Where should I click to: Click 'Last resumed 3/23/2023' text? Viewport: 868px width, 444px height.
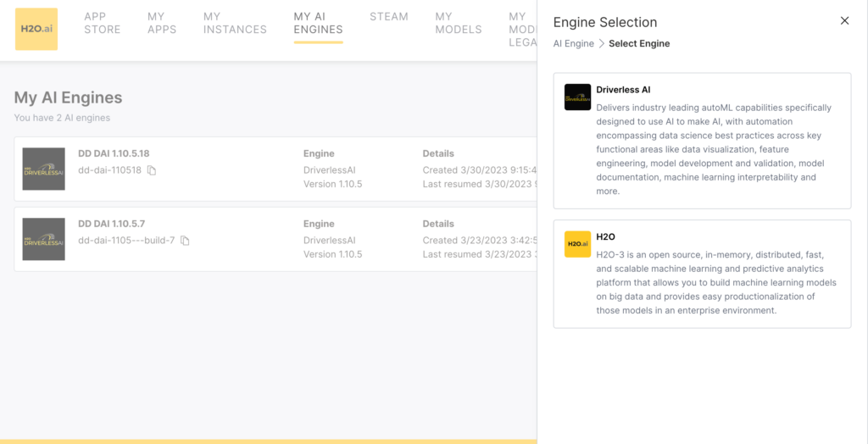pyautogui.click(x=480, y=255)
